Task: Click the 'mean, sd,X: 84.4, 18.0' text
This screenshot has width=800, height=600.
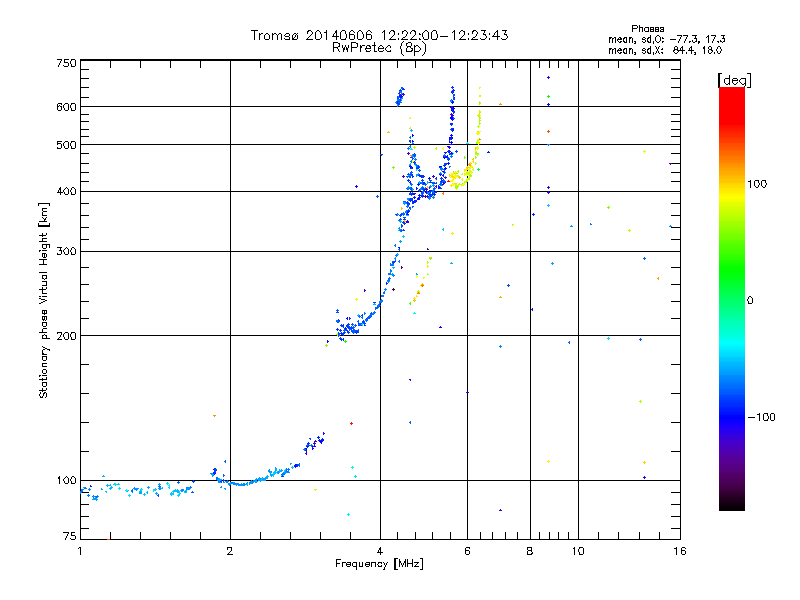Action: (x=665, y=50)
